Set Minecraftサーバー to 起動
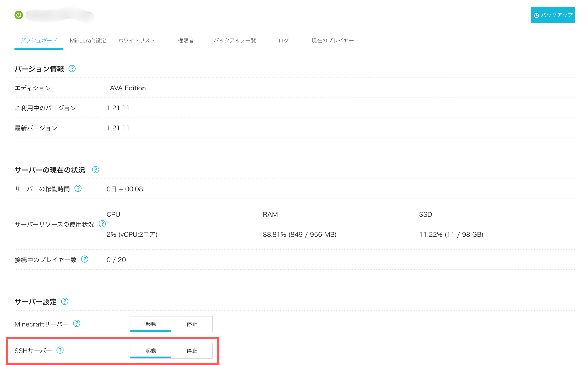 pyautogui.click(x=151, y=324)
